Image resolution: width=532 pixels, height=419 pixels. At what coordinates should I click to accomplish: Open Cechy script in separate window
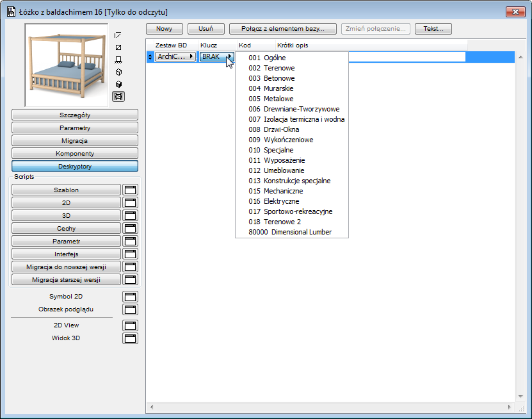point(131,228)
